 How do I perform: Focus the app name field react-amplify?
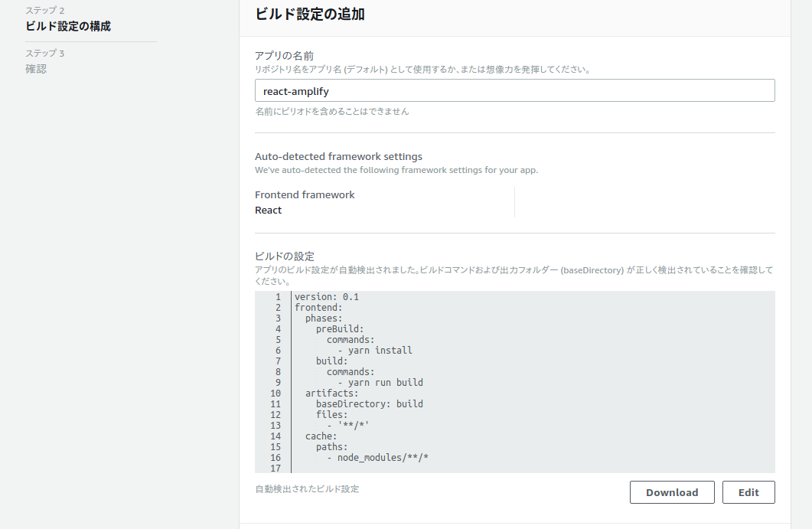[x=515, y=90]
